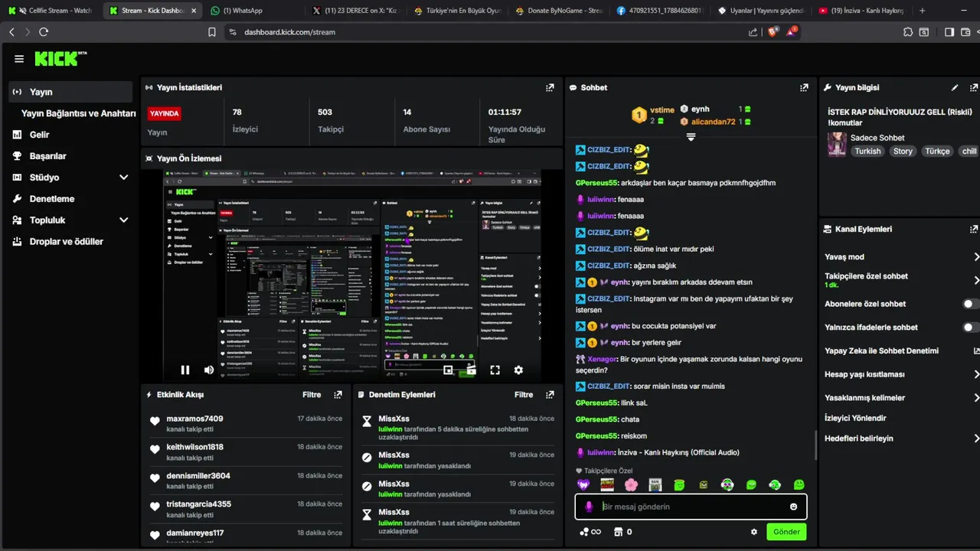This screenshot has height=551, width=980.
Task: Pop out the Kanal Eylemleri panel
Action: coord(974,229)
